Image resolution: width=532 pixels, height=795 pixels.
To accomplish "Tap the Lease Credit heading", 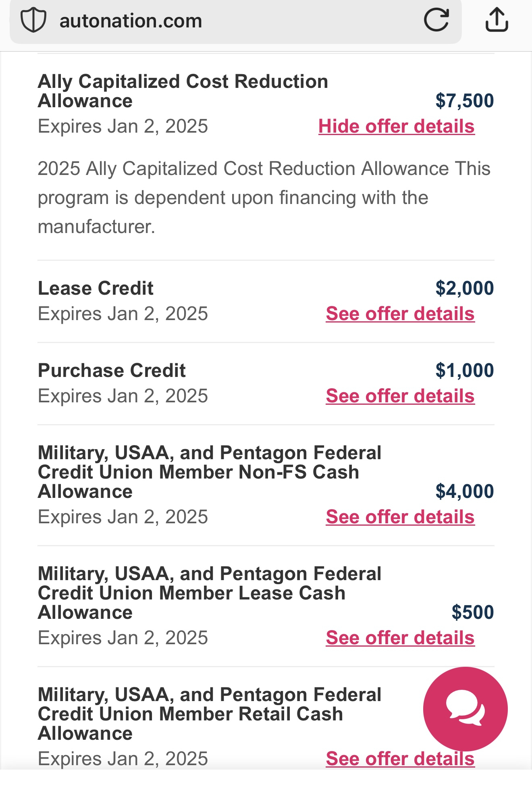I will (x=96, y=288).
